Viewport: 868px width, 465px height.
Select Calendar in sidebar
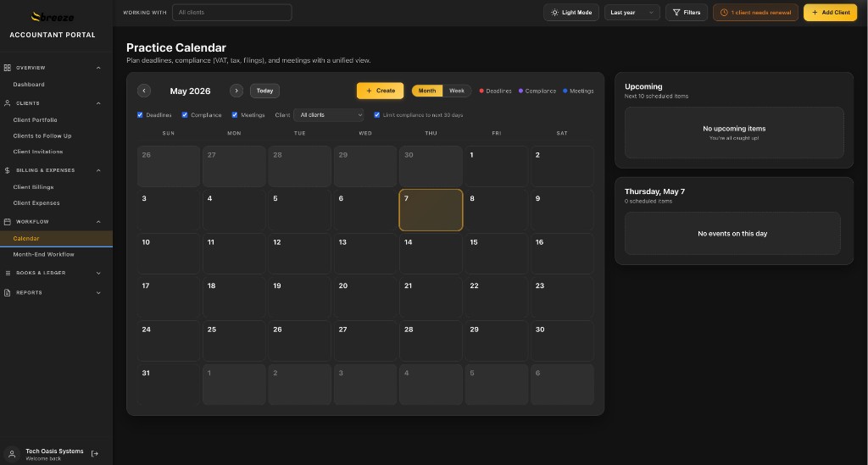point(56,238)
